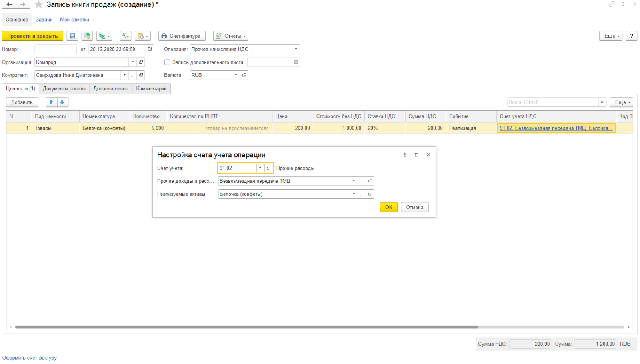Image resolution: width=640 pixels, height=364 pixels.
Task: Add document to favorites with the star
Action: [38, 4]
